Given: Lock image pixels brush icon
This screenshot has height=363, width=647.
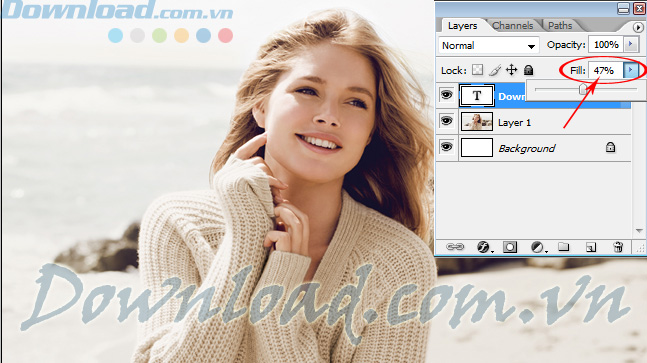Looking at the screenshot, I should [x=494, y=70].
